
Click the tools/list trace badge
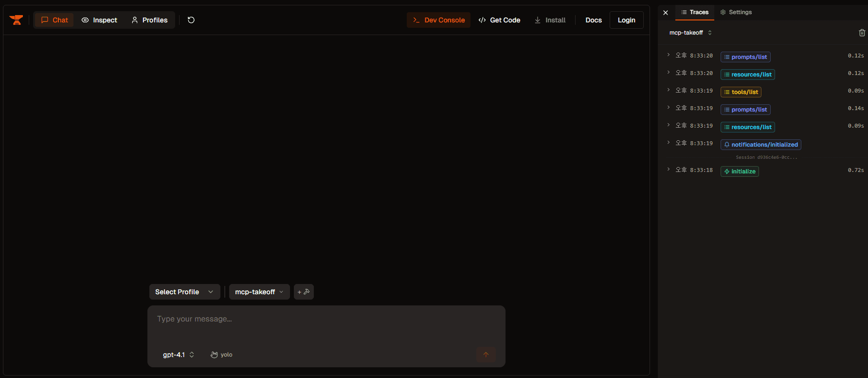pyautogui.click(x=741, y=92)
